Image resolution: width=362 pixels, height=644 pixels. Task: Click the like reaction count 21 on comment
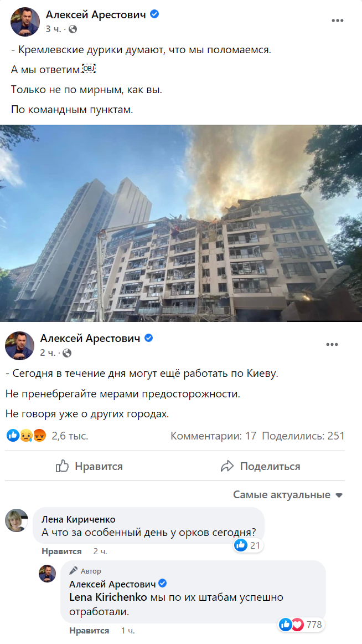248,545
